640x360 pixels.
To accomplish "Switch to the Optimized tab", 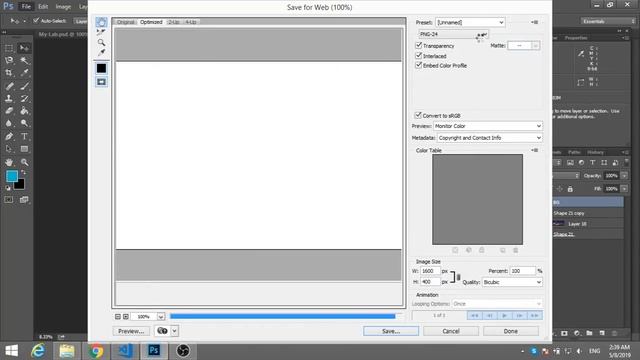I will pos(151,22).
